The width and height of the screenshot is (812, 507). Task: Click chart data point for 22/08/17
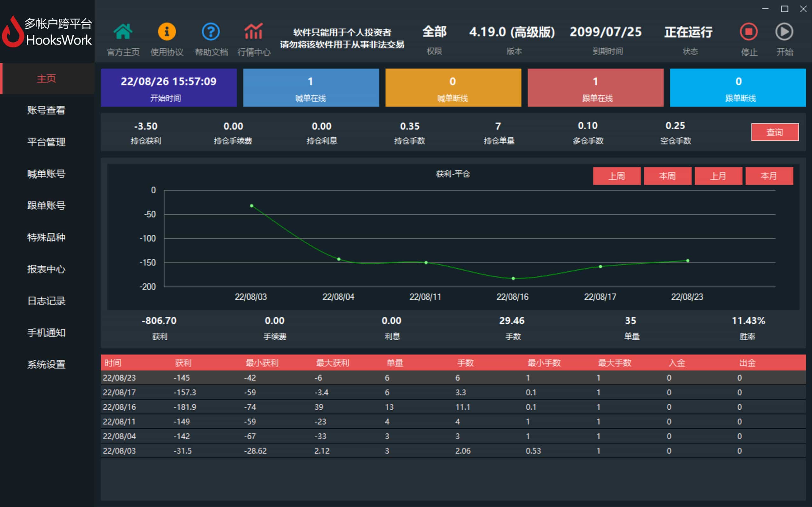click(601, 267)
